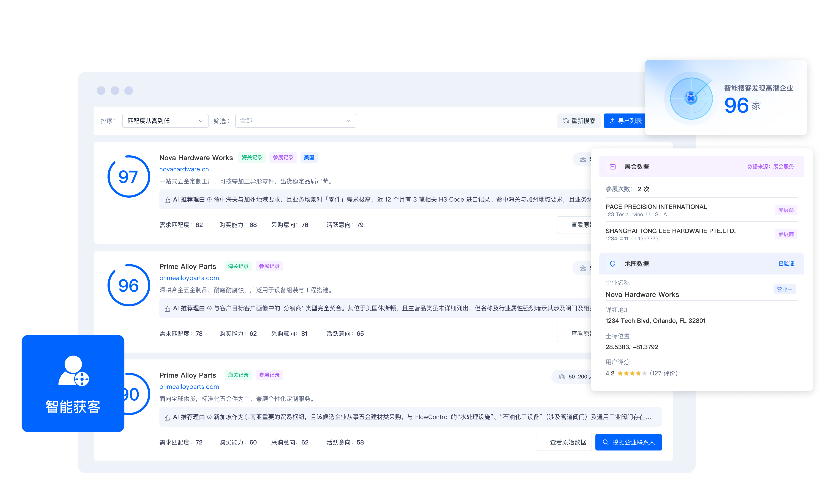The height and width of the screenshot is (504, 829).
Task: Click 参展记录 tag on the score 96 card
Action: tap(269, 266)
